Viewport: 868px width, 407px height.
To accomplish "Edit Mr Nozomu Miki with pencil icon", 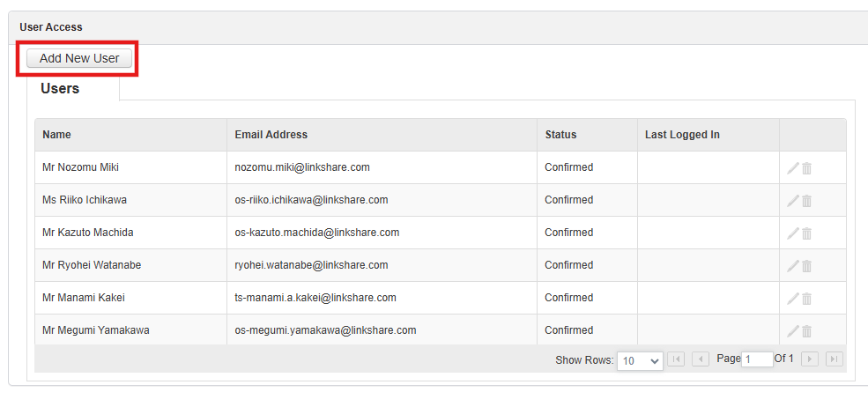I will 793,167.
